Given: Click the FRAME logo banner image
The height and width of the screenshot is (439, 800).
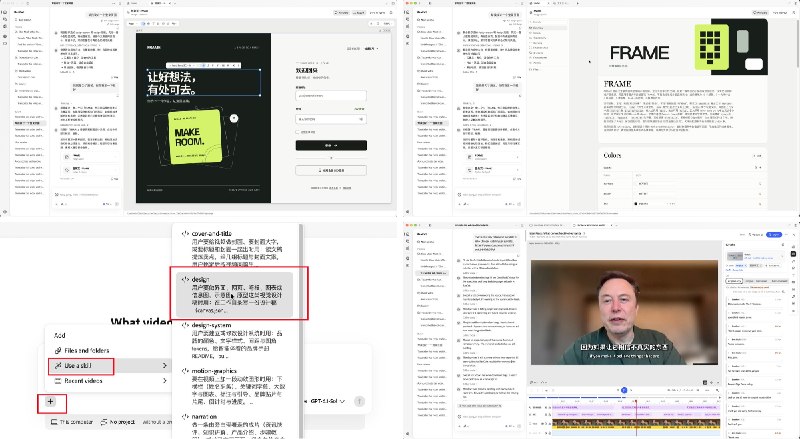Looking at the screenshot, I should [x=683, y=47].
